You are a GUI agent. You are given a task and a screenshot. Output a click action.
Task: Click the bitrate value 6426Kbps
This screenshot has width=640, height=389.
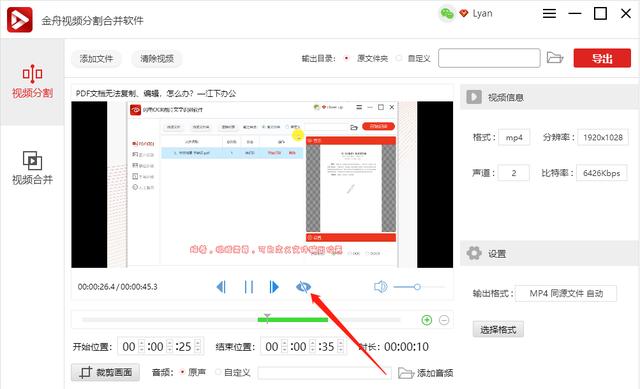click(x=602, y=173)
